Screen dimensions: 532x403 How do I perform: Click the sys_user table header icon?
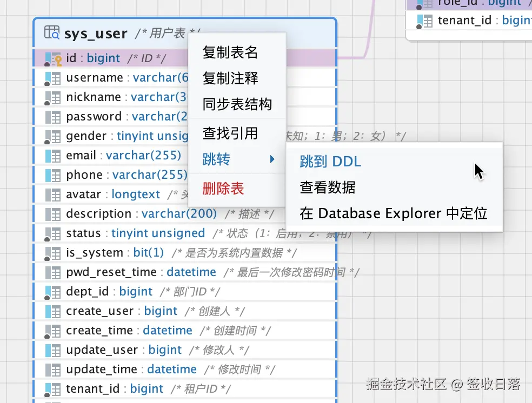pyautogui.click(x=52, y=32)
